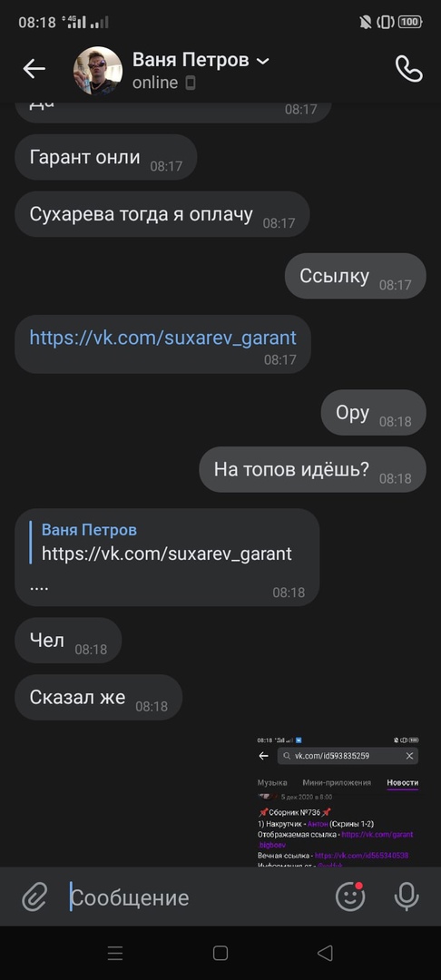Select the 'Сухарева тогда я оплачу' message
441x980 pixels.
[x=162, y=214]
